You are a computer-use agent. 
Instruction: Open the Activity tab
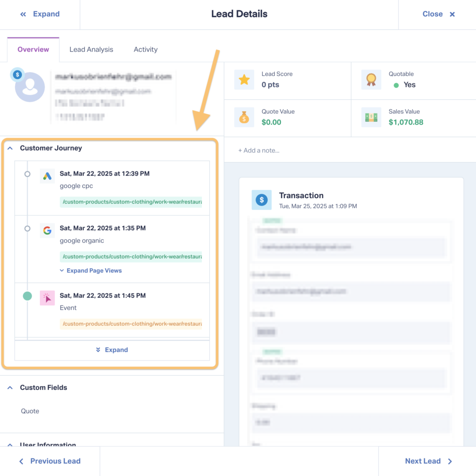click(145, 49)
